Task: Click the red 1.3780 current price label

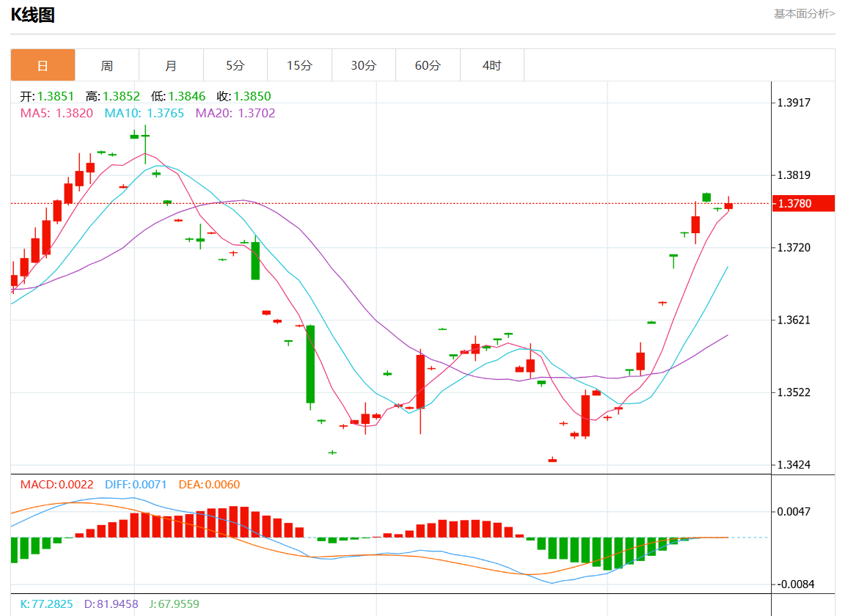Action: (x=803, y=203)
